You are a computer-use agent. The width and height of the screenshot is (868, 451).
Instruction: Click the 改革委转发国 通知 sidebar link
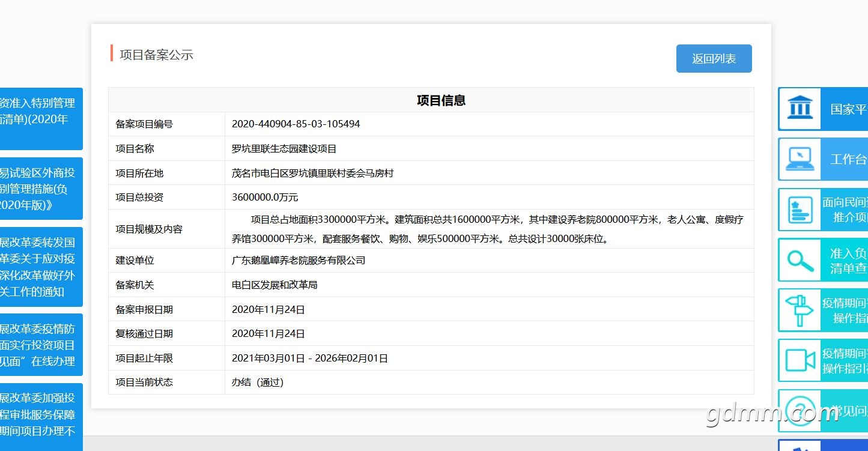tap(40, 267)
